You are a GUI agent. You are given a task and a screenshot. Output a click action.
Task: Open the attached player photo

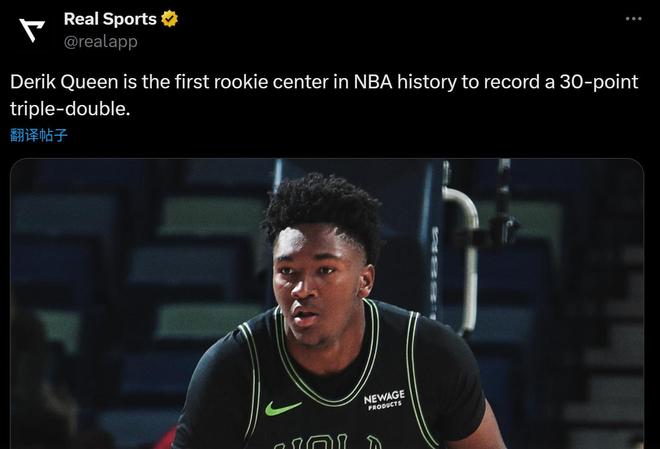(327, 303)
